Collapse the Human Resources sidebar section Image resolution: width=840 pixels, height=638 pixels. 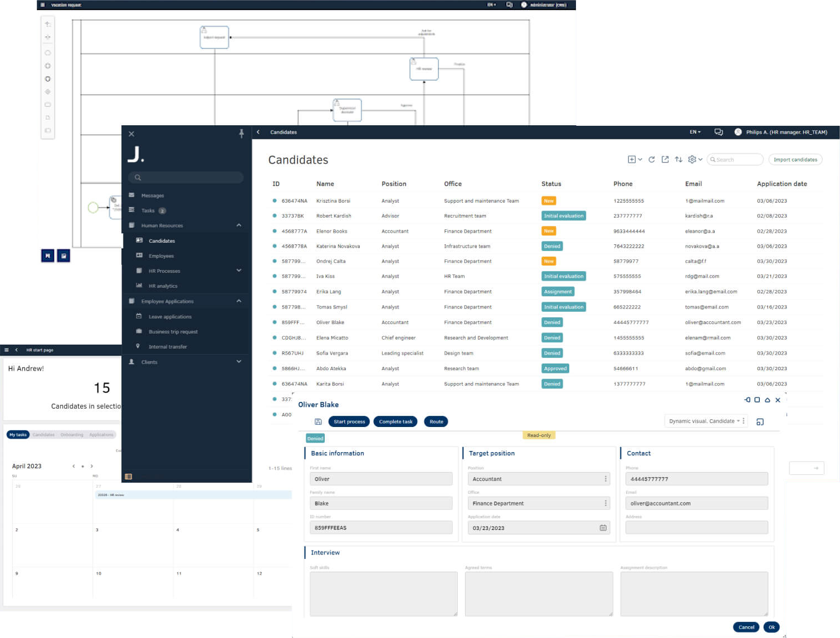click(x=239, y=225)
